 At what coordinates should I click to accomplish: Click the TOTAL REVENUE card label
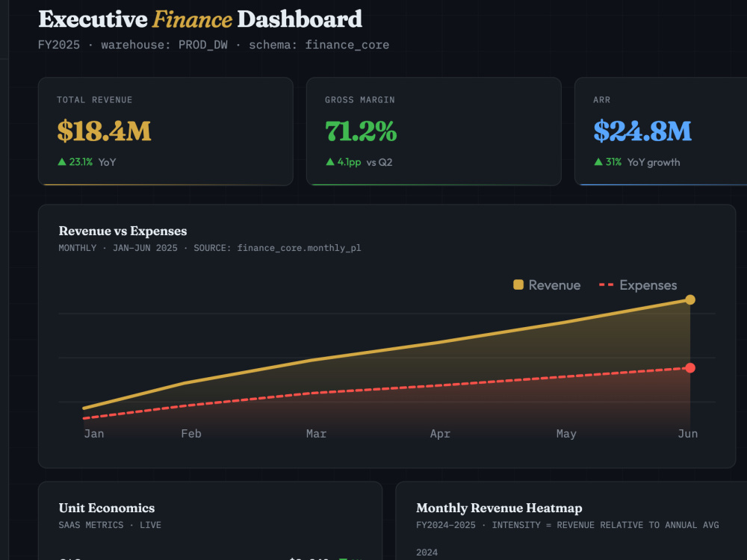(95, 100)
